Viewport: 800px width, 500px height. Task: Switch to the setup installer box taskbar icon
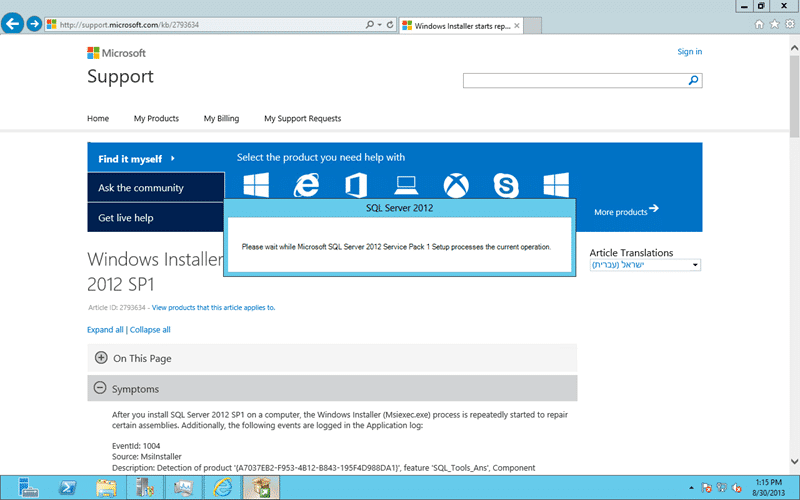pos(261,488)
